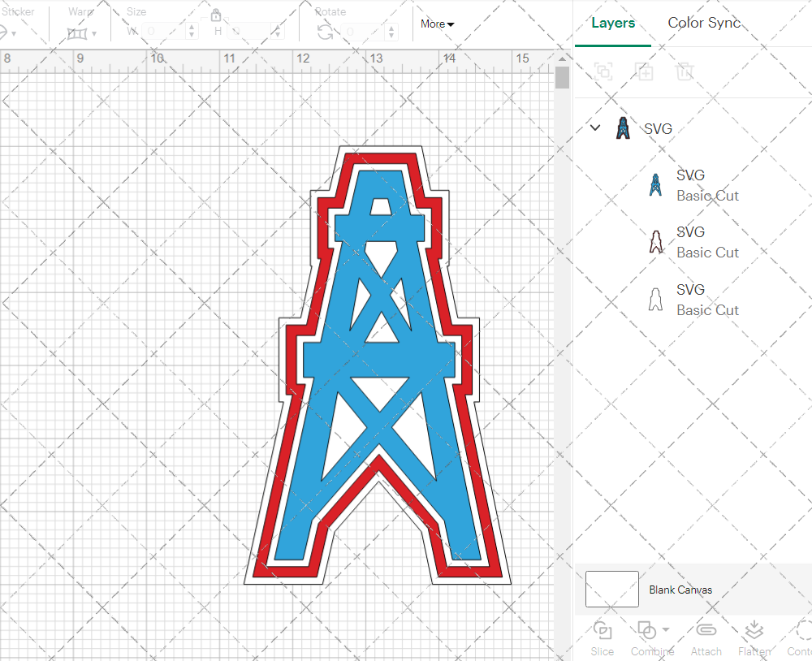812x661 pixels.
Task: Click the height stepper arrows
Action: tap(277, 31)
